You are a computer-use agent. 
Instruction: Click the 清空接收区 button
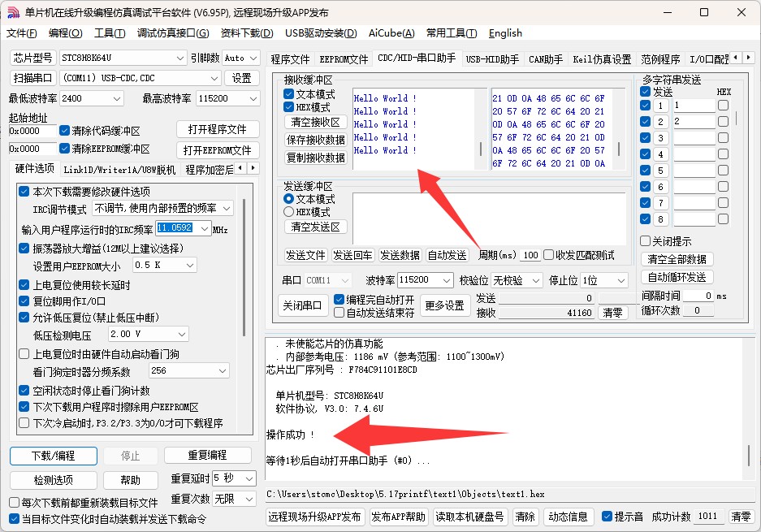315,122
